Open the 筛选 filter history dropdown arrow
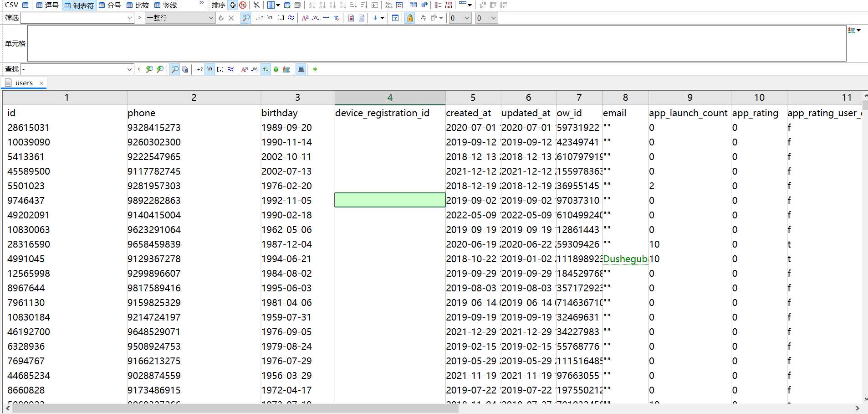Image resolution: width=868 pixels, height=414 pixels. (x=129, y=18)
